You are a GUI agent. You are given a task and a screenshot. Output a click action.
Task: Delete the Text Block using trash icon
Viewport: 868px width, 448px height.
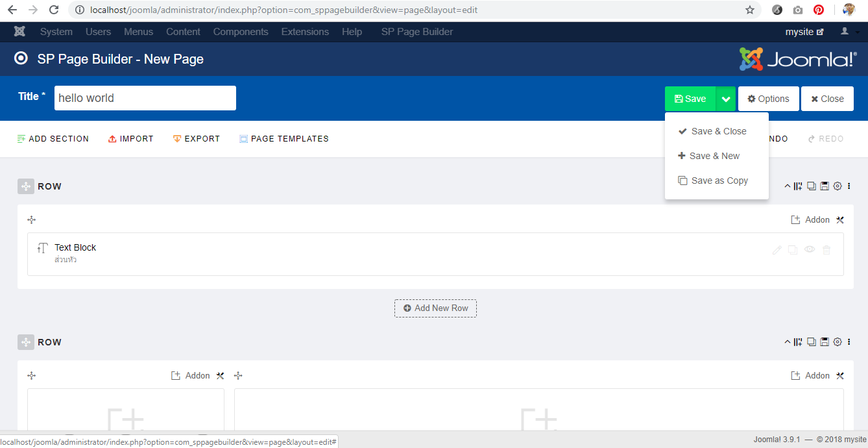[826, 250]
